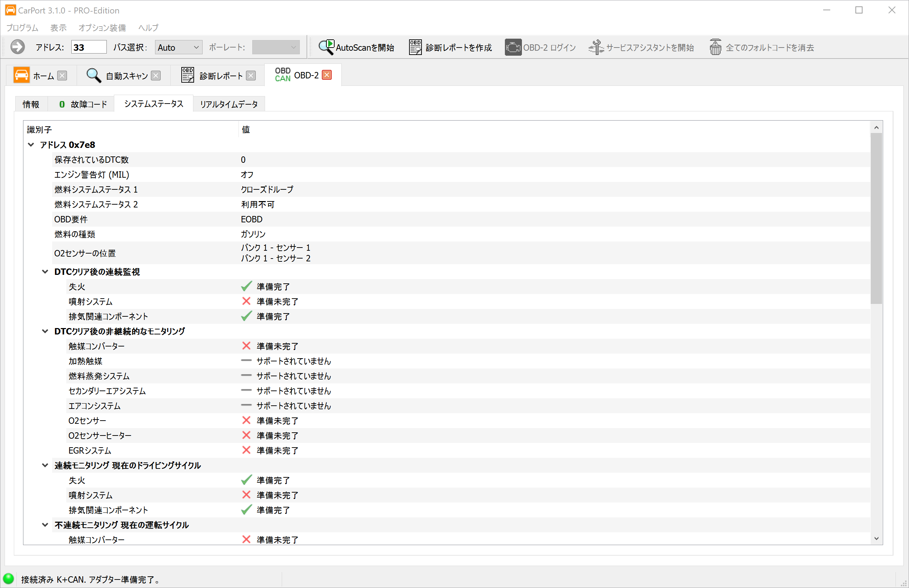The width and height of the screenshot is (909, 588).
Task: Click trash icon to erase all fault codes
Action: 715,48
